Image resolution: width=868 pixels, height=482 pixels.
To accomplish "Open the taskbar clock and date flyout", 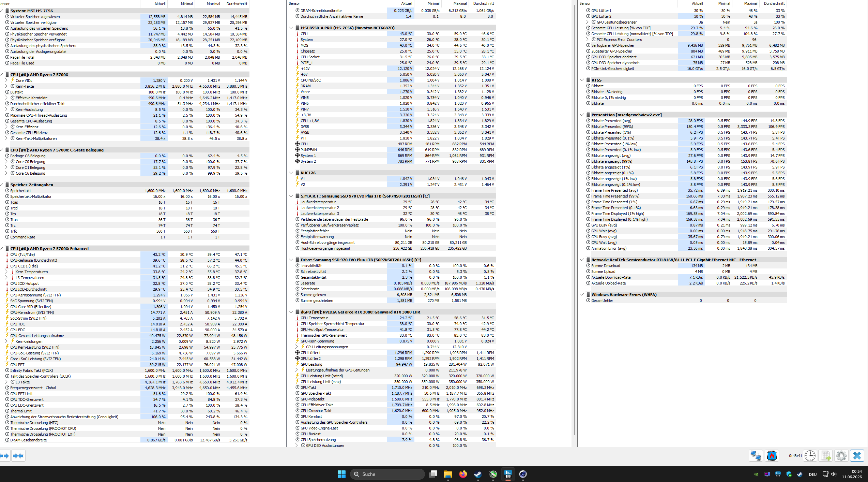I will point(852,474).
